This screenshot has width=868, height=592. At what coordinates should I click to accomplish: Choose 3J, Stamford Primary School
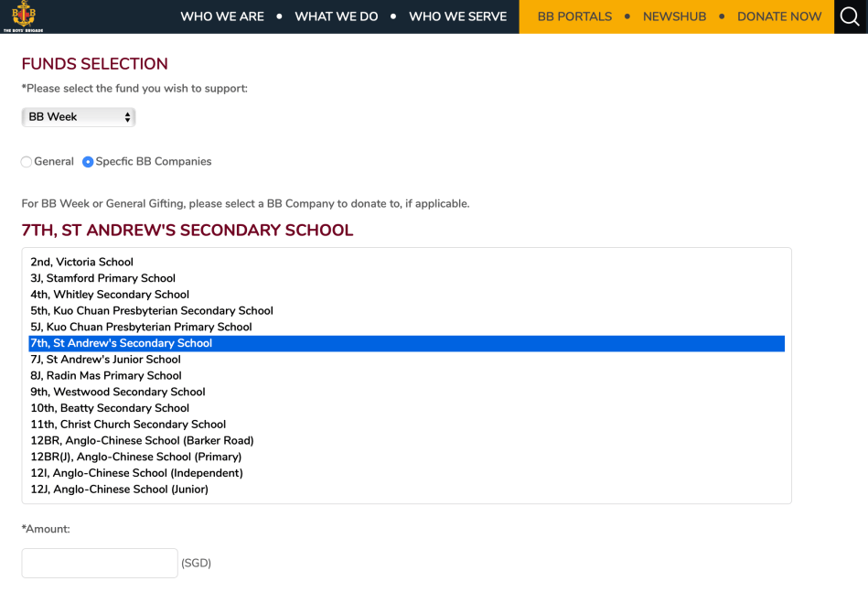tap(102, 278)
